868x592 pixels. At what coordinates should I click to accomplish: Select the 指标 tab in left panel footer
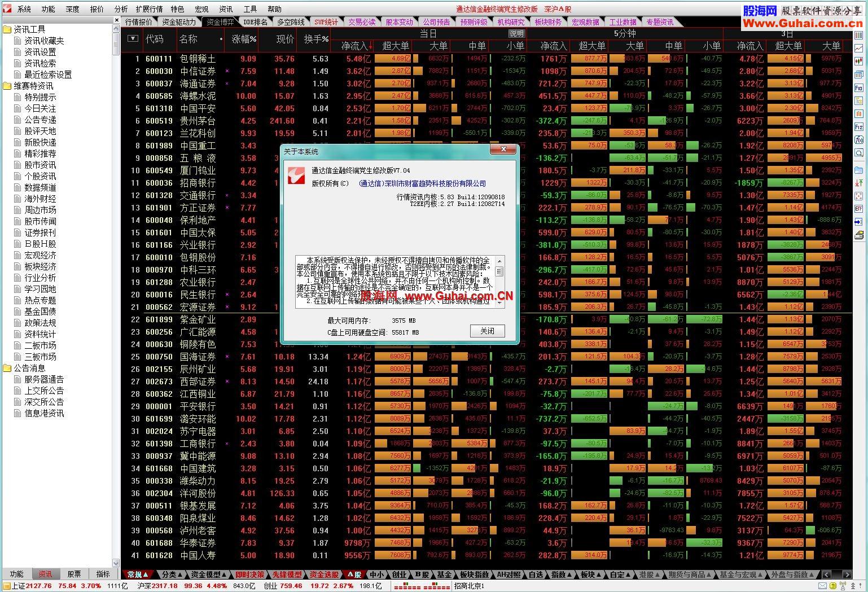tap(103, 574)
